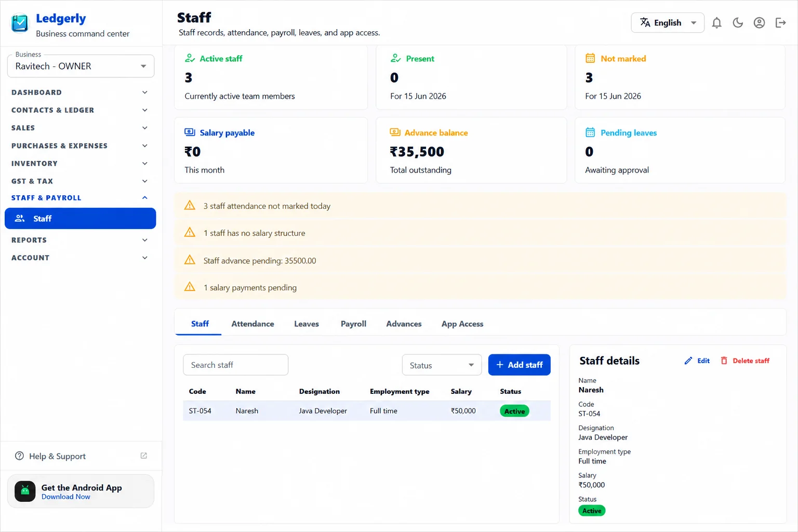Select the ST-054 code cell

tap(200, 410)
